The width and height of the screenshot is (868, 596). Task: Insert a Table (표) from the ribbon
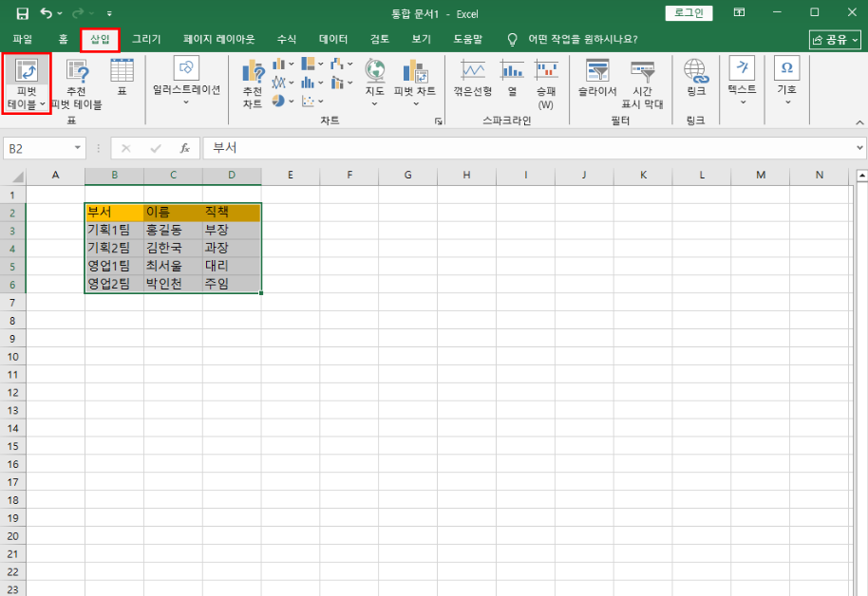point(122,72)
